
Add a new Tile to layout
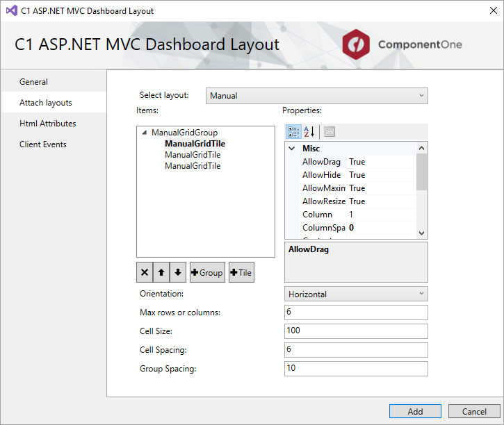click(x=241, y=273)
